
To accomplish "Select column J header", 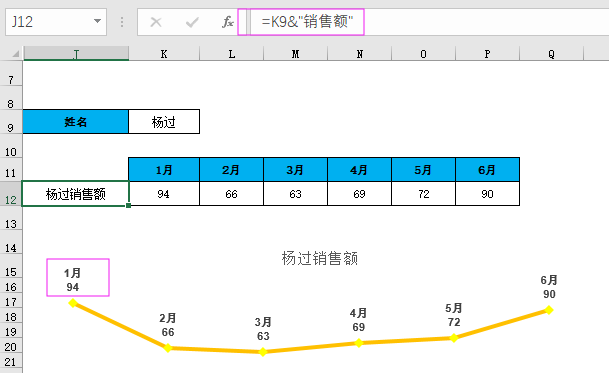I will 76,54.
